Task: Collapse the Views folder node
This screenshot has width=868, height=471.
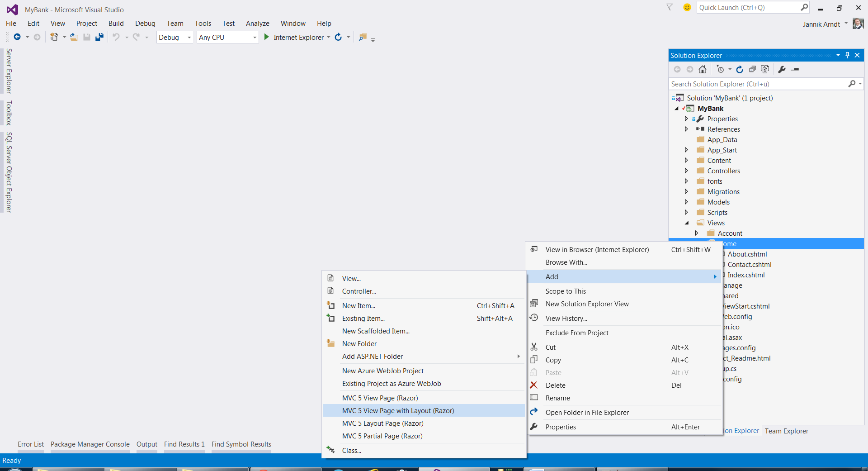Action: pyautogui.click(x=687, y=223)
